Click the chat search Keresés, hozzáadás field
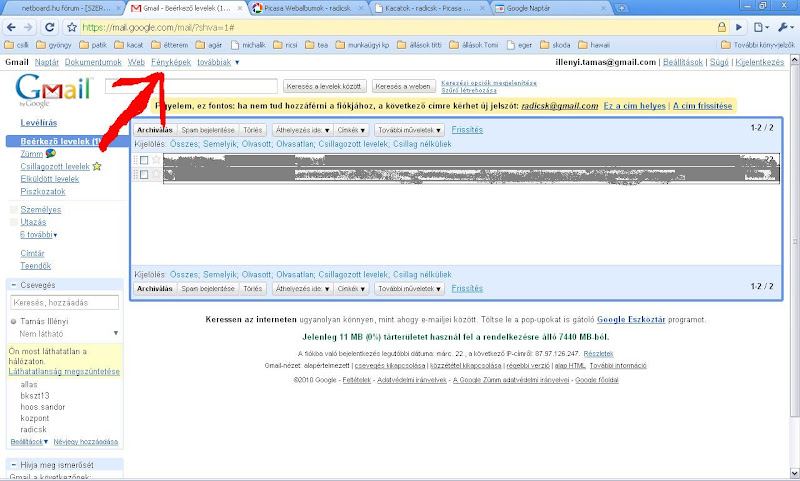Viewport: 800px width, 481px height. click(64, 302)
